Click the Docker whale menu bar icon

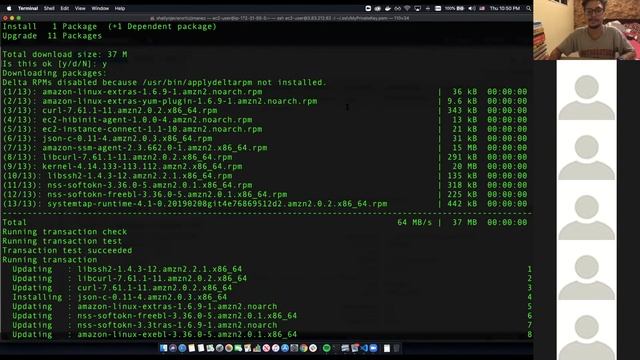point(388,8)
